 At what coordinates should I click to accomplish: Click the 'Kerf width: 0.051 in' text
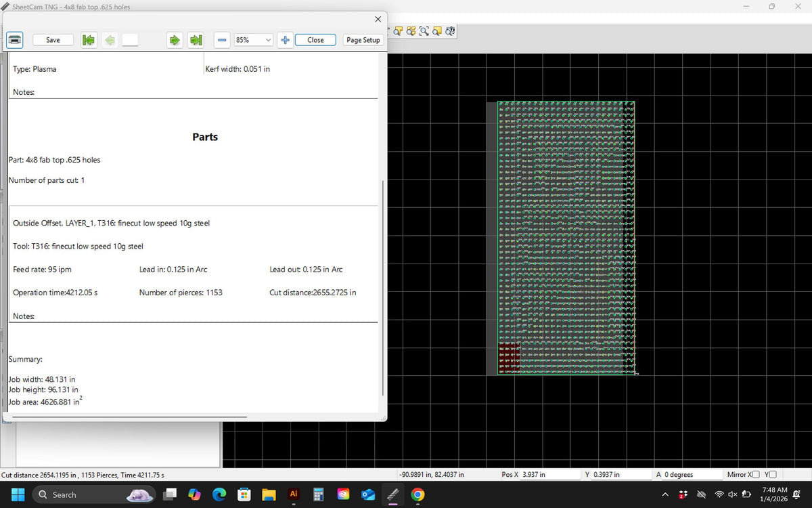(x=238, y=69)
